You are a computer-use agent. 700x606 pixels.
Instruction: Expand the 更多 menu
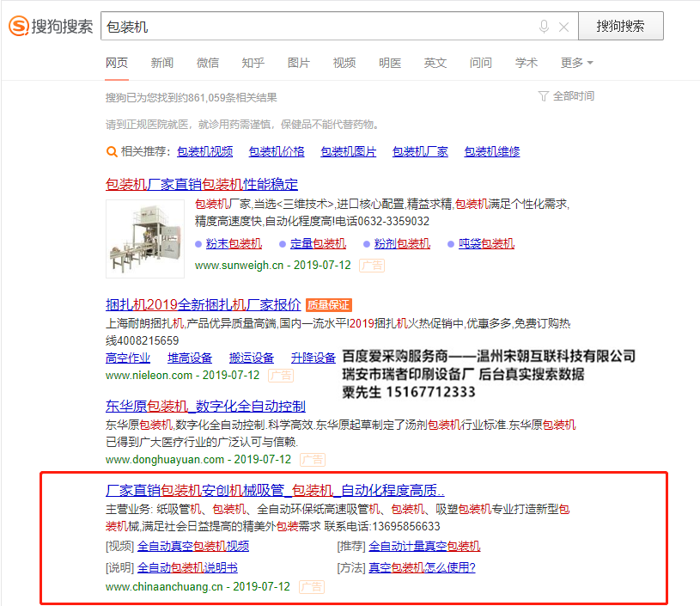[x=577, y=63]
